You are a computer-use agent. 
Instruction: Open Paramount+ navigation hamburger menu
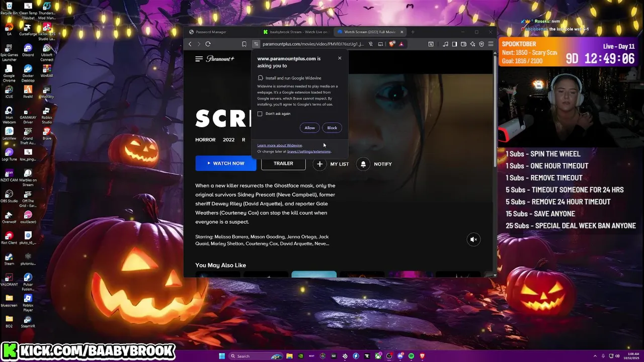[199, 59]
